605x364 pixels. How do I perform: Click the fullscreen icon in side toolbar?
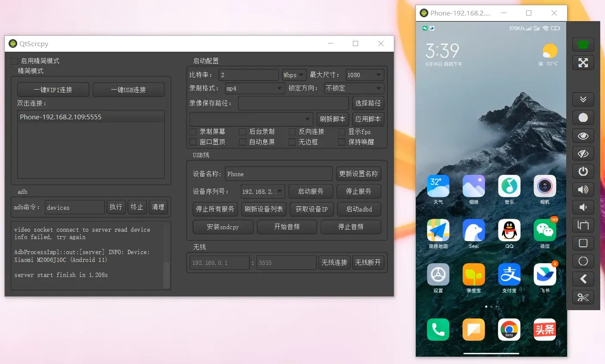coord(583,63)
